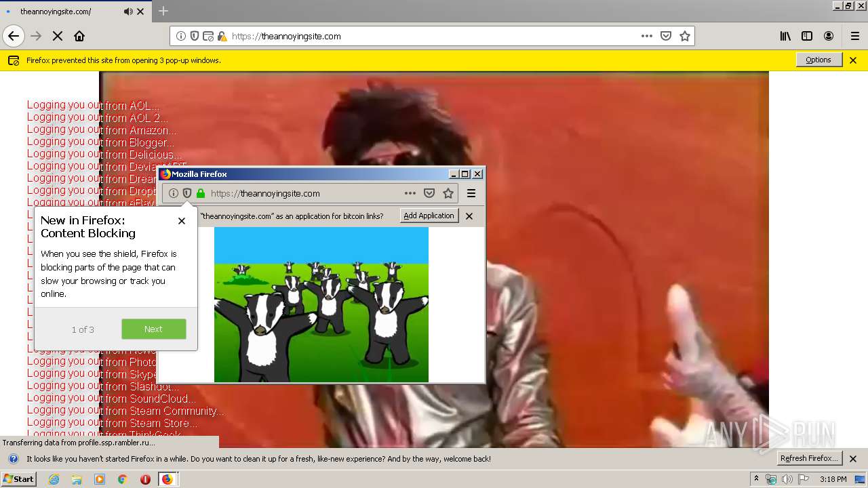Screen dimensions: 868x488
Task: Open the hamburger menu in popup window
Action: (471, 193)
